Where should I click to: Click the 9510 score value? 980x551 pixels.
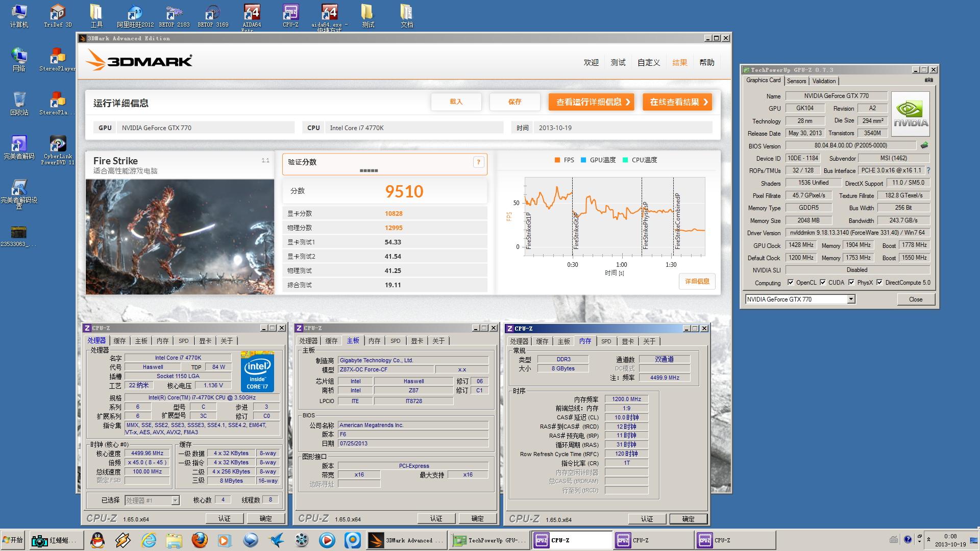tap(404, 191)
